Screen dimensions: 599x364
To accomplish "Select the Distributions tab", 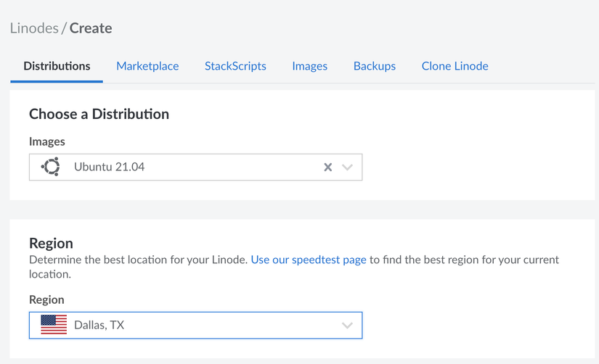I will coord(57,66).
